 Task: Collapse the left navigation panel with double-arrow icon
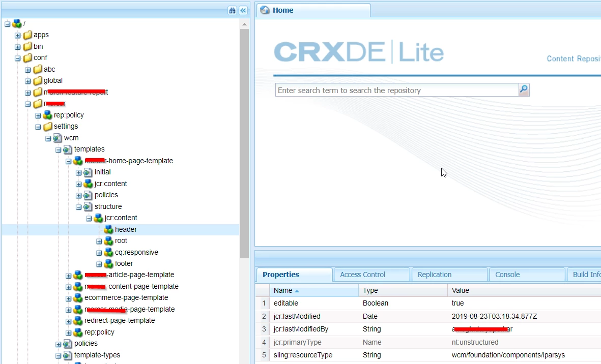pyautogui.click(x=243, y=10)
